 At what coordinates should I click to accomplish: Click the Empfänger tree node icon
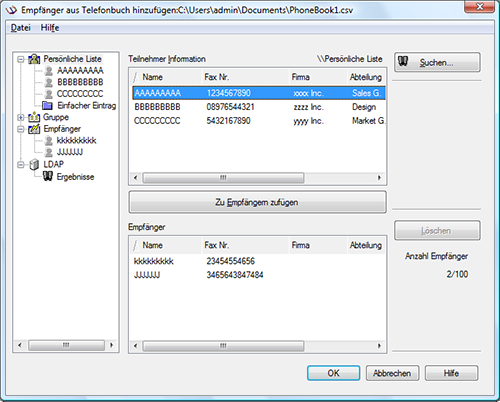[x=34, y=129]
